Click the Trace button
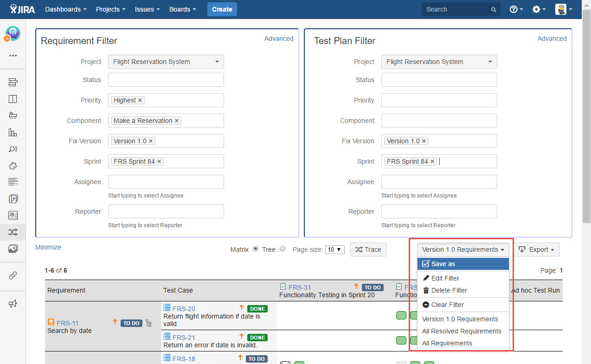This screenshot has height=364, width=591. click(x=368, y=249)
